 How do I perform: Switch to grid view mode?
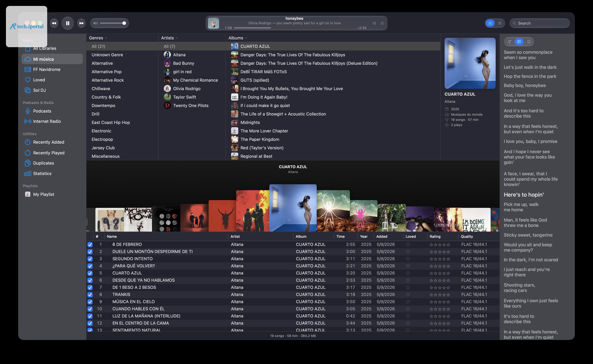tap(500, 23)
